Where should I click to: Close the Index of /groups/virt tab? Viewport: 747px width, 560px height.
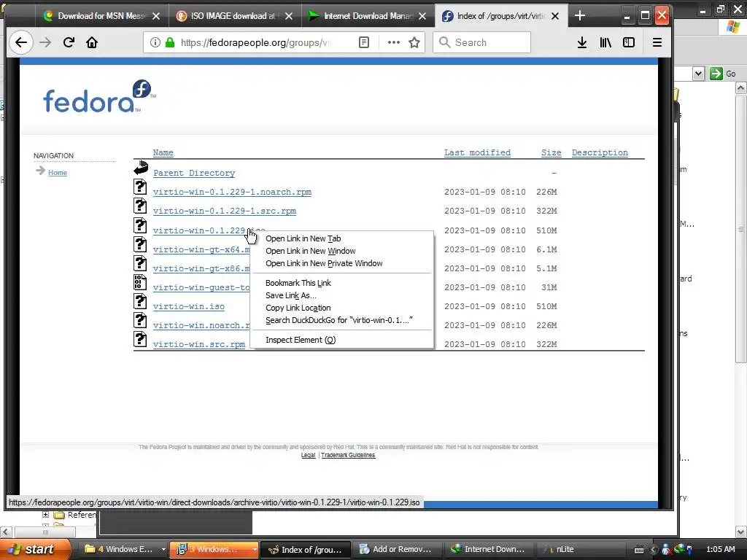point(555,16)
